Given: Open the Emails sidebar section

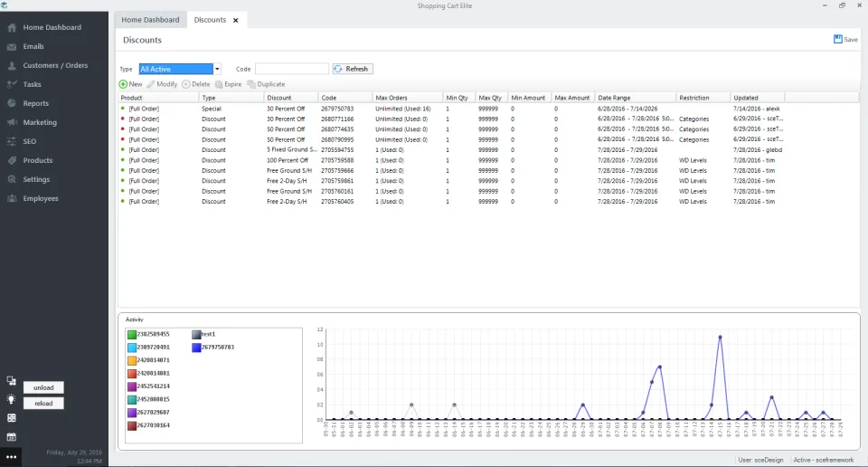Looking at the screenshot, I should 33,46.
